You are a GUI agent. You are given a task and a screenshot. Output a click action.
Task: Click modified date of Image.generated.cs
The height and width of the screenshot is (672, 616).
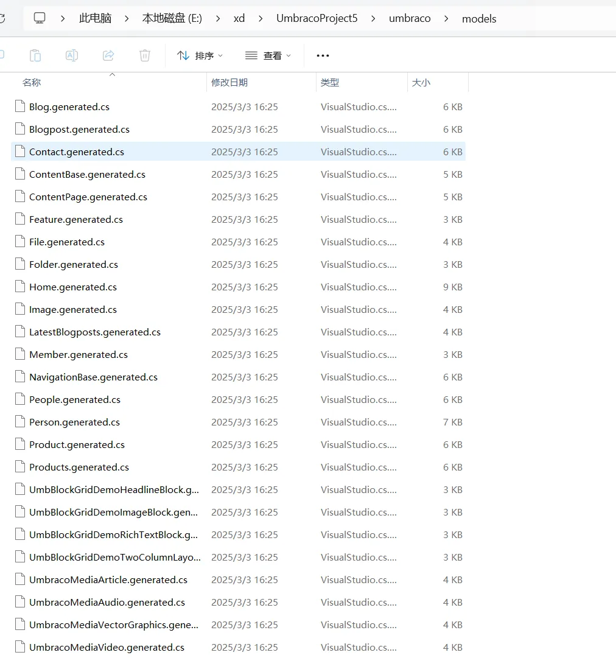tap(245, 309)
